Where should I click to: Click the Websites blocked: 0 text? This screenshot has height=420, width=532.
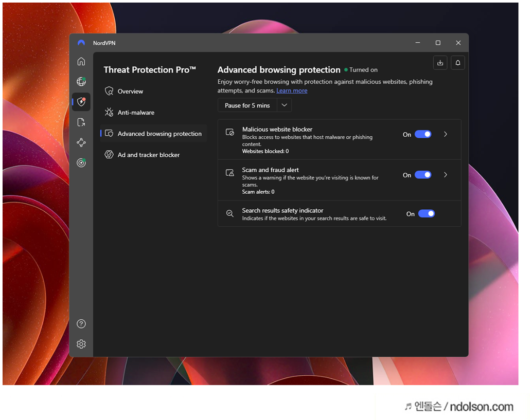coord(265,151)
